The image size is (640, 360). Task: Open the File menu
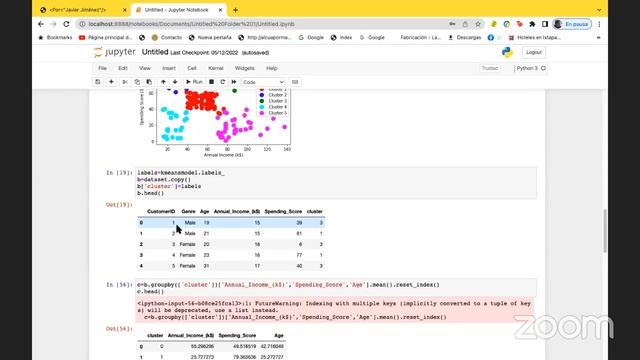(x=102, y=68)
